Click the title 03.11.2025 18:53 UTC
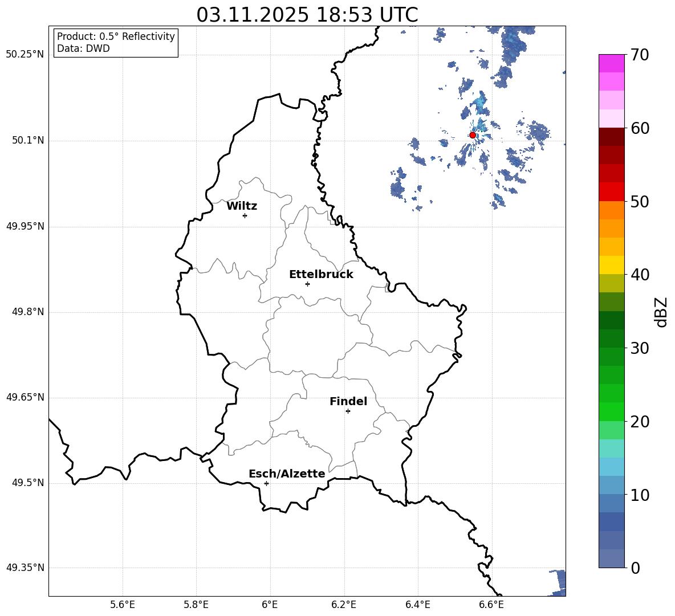This screenshot has height=616, width=675. 307,15
